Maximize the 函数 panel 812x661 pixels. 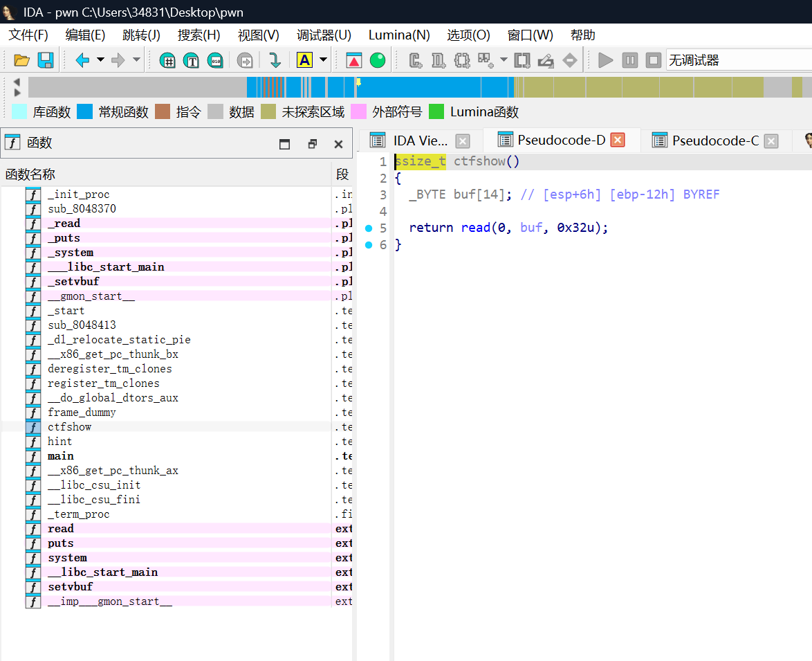284,144
